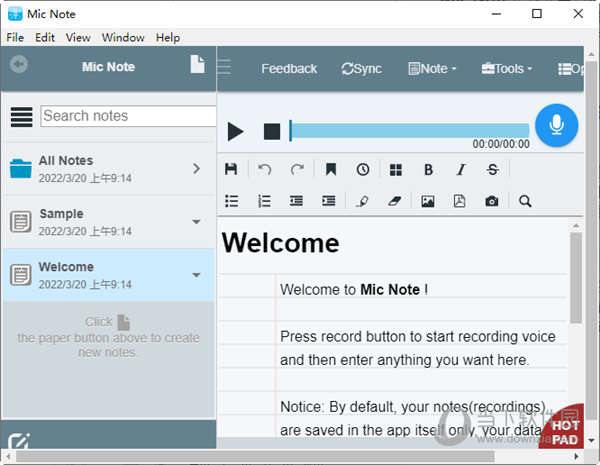This screenshot has width=600, height=465.
Task: Click the 00:00/00:00 time display
Action: click(x=501, y=144)
